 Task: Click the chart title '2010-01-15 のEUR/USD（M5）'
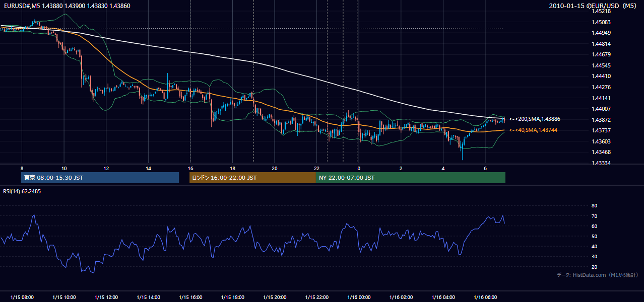pyautogui.click(x=594, y=6)
